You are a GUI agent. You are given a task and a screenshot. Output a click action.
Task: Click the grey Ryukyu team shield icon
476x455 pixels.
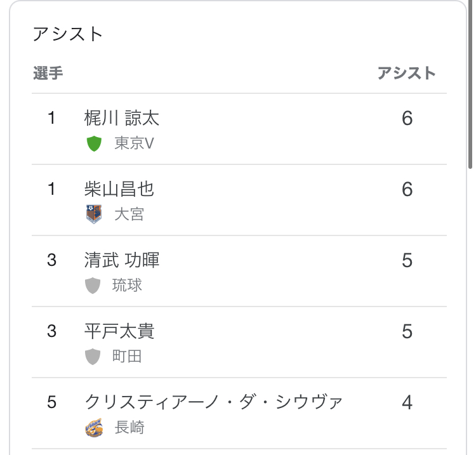point(93,286)
